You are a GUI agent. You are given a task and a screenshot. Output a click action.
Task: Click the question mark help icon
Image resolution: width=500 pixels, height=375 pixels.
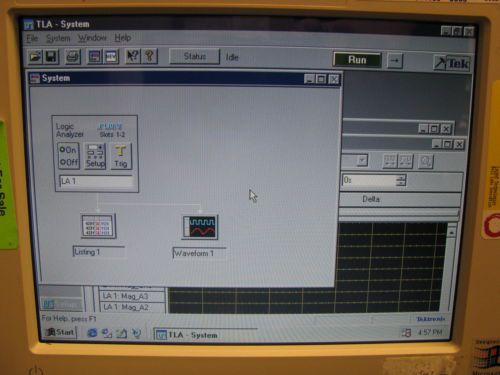pos(149,56)
